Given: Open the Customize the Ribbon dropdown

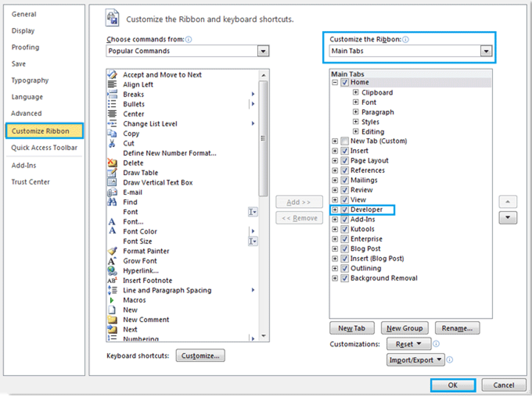Looking at the screenshot, I should pyautogui.click(x=486, y=51).
